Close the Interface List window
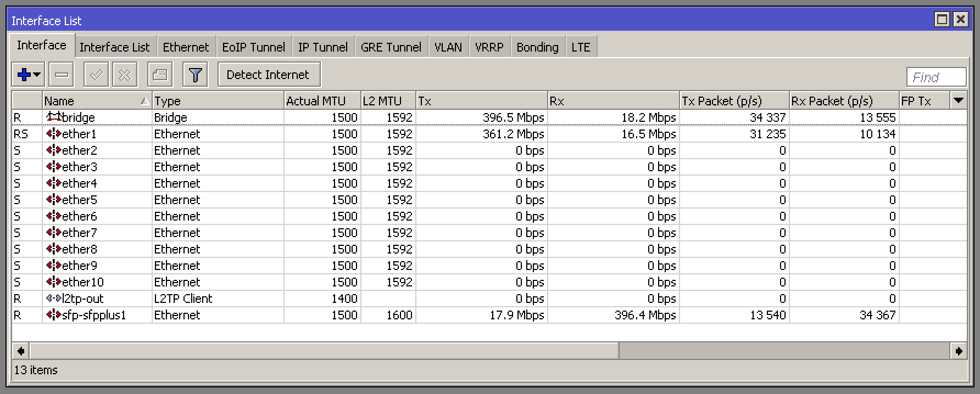 coord(960,19)
